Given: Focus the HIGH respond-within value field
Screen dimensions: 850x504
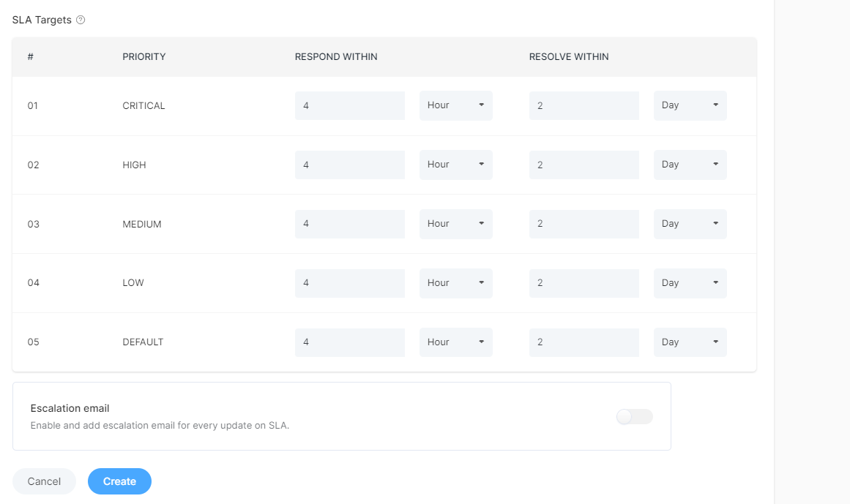Looking at the screenshot, I should click(350, 165).
